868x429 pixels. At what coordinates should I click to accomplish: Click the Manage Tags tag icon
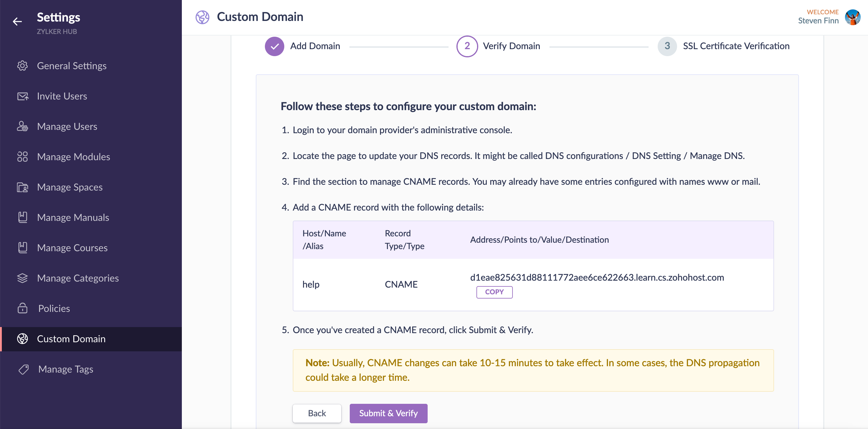tap(23, 369)
